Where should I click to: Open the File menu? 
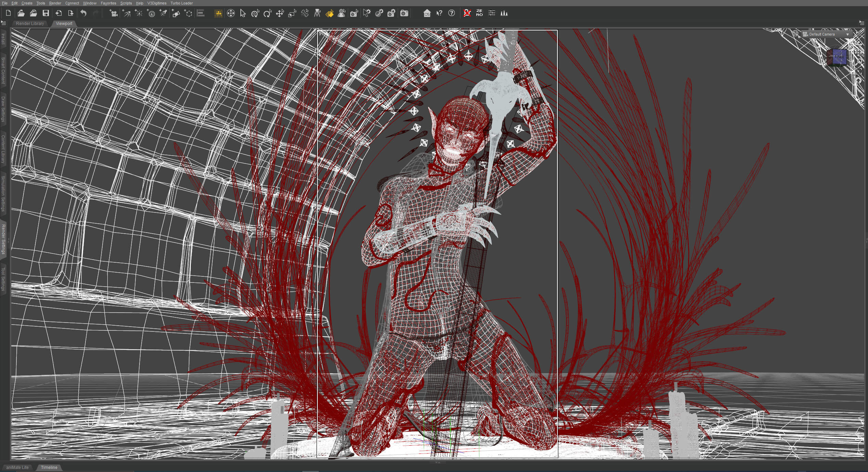point(5,3)
